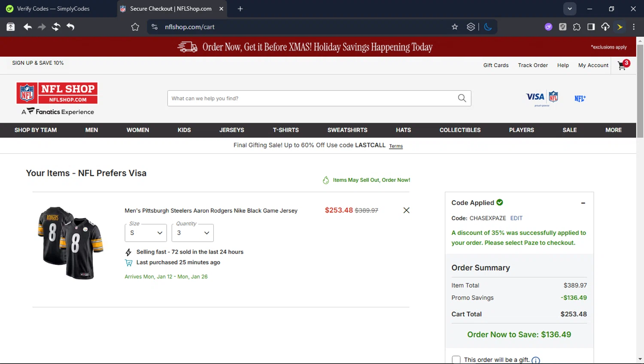
Task: Open the PLAYERS menu
Action: click(522, 130)
